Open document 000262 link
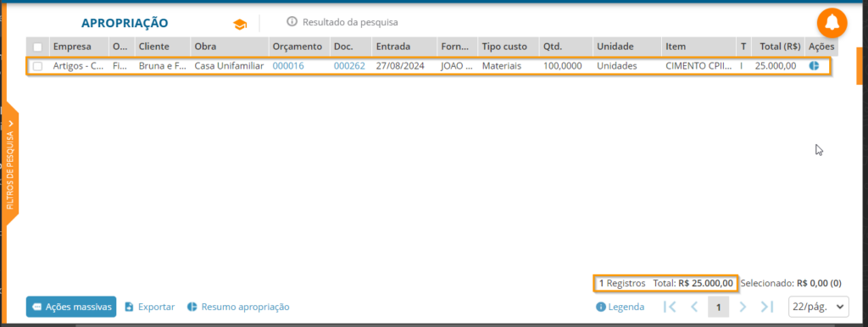Image resolution: width=868 pixels, height=327 pixels. click(x=349, y=66)
